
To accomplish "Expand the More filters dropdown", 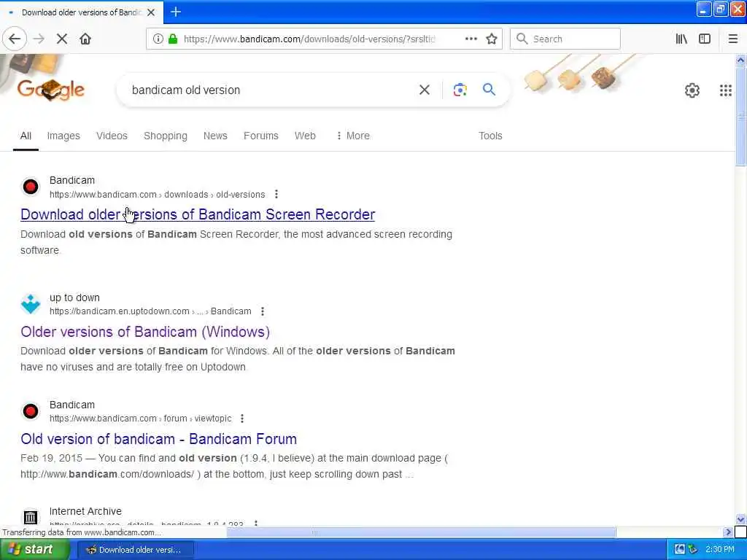I will (353, 136).
